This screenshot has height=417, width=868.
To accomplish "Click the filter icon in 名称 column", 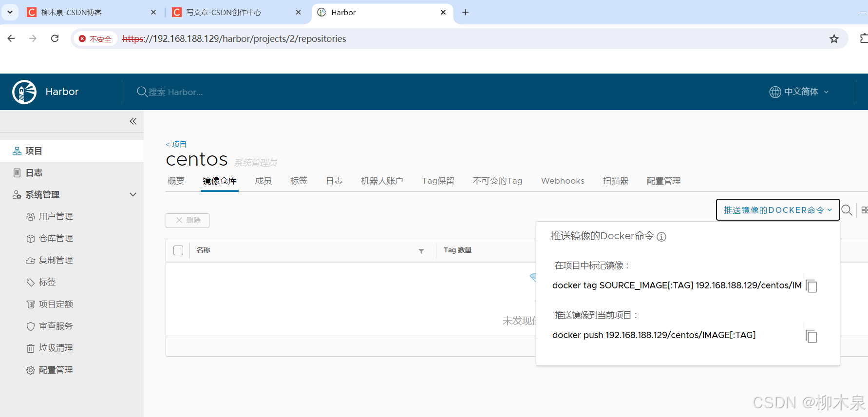I will pos(421,251).
